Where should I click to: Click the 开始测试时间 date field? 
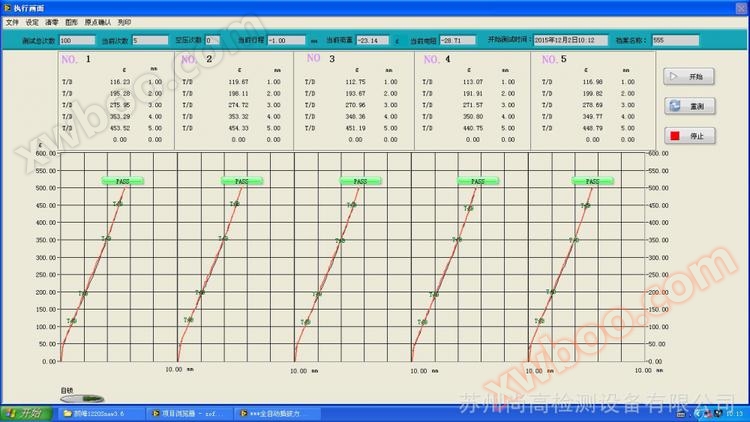coord(567,40)
